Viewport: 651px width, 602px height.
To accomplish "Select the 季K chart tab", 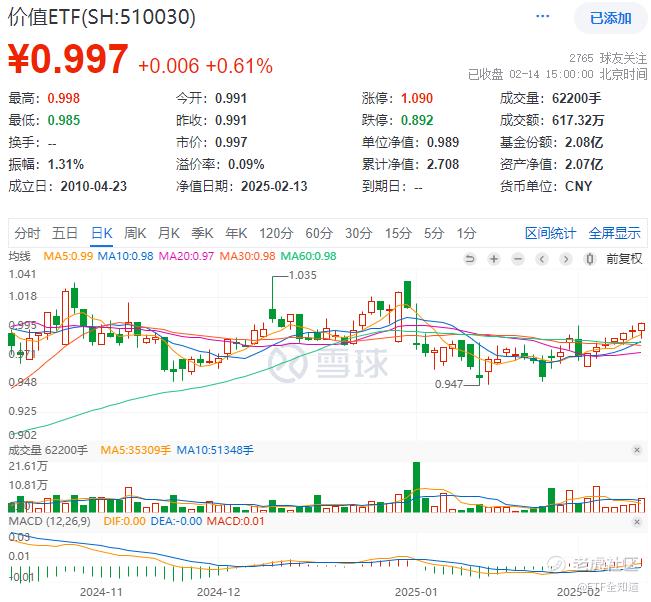I will 202,233.
